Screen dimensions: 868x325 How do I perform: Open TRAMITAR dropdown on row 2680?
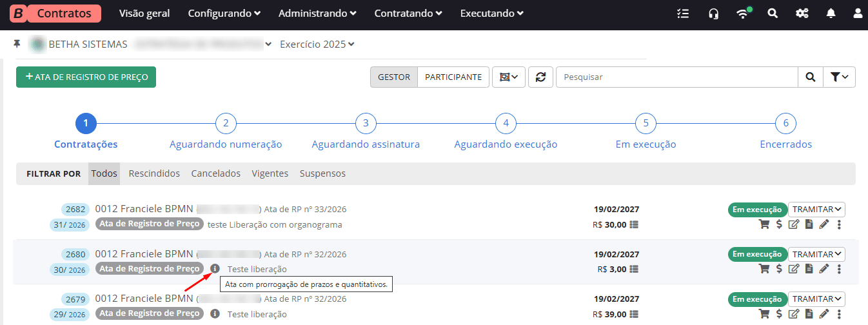pyautogui.click(x=816, y=254)
